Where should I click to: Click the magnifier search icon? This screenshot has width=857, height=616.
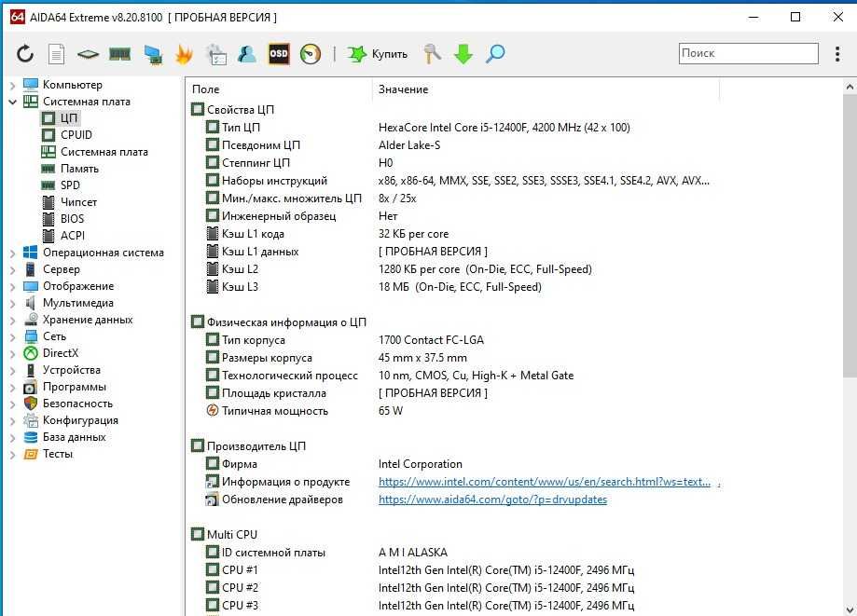[x=495, y=53]
